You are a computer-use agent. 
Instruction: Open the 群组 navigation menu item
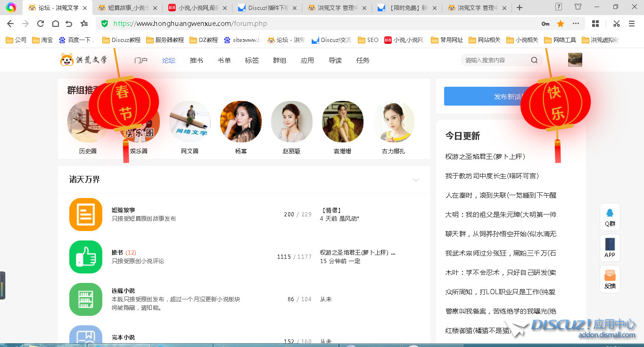click(280, 60)
